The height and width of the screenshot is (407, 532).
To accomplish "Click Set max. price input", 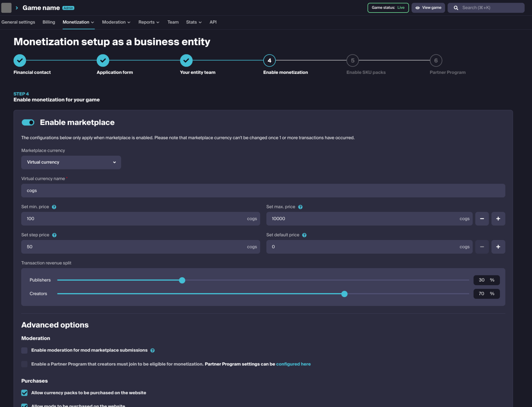I will (369, 219).
